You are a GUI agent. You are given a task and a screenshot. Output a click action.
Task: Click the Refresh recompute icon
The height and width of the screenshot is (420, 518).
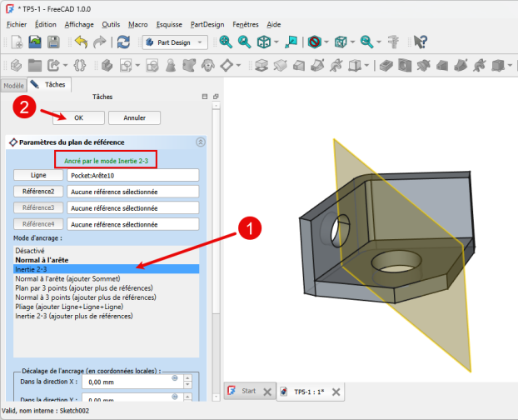(x=123, y=42)
